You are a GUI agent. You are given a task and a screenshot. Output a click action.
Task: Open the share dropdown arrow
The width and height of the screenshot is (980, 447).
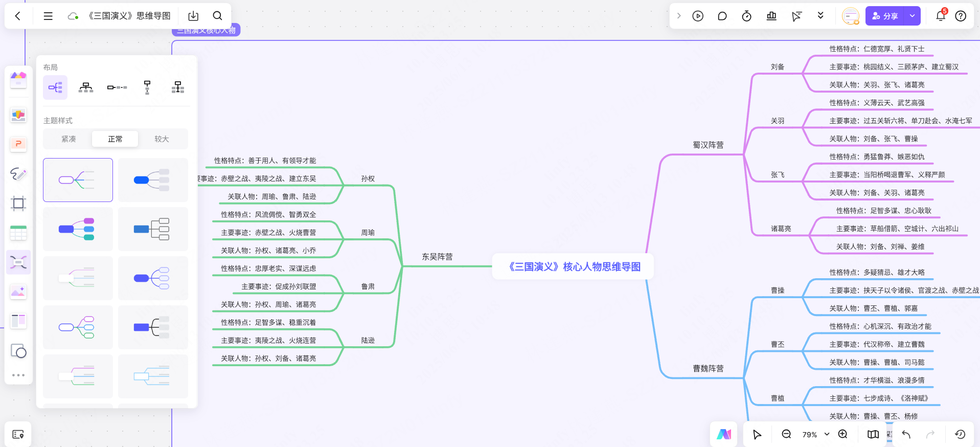point(912,16)
